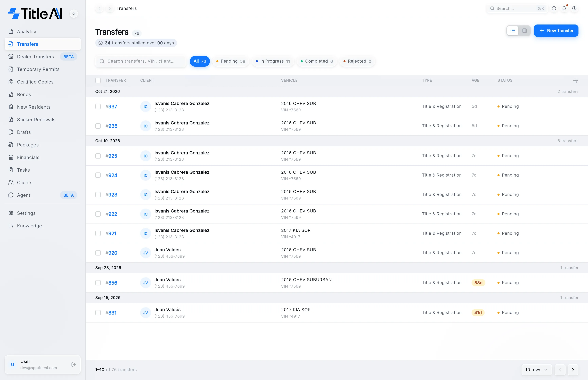
Task: Switch to list view icon
Action: 513,31
